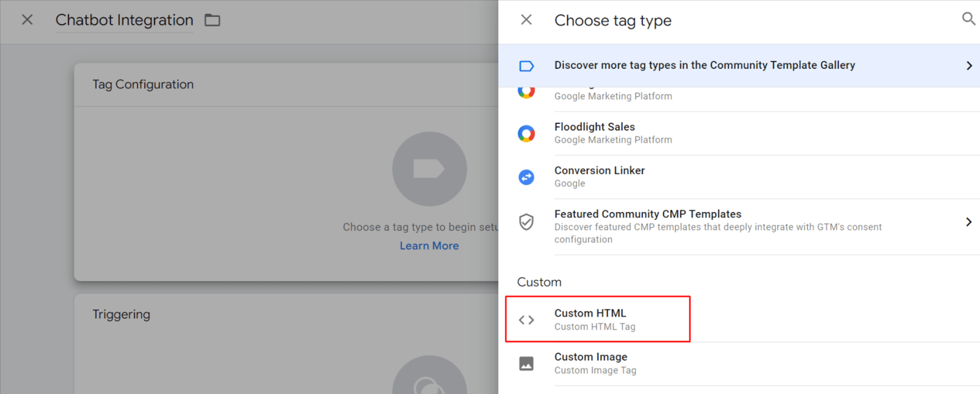Choose the Custom Image tag type
The height and width of the screenshot is (394, 980).
pyautogui.click(x=739, y=363)
